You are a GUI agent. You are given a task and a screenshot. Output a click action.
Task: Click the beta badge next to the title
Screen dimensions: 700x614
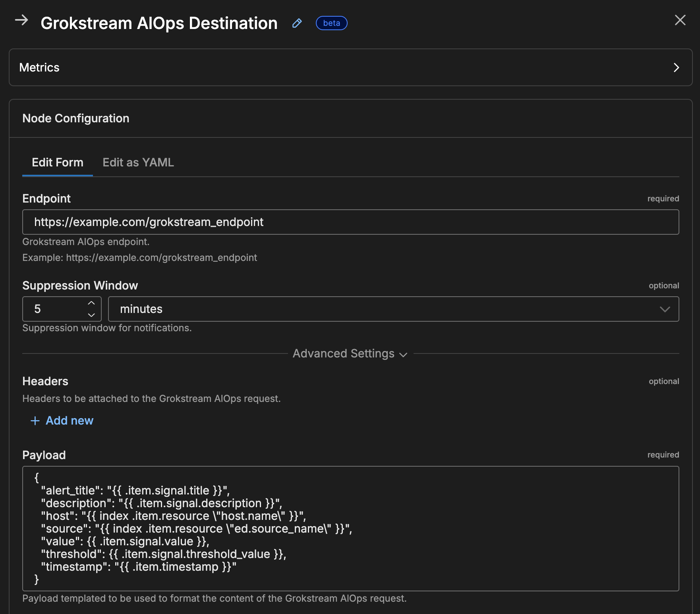click(x=331, y=23)
